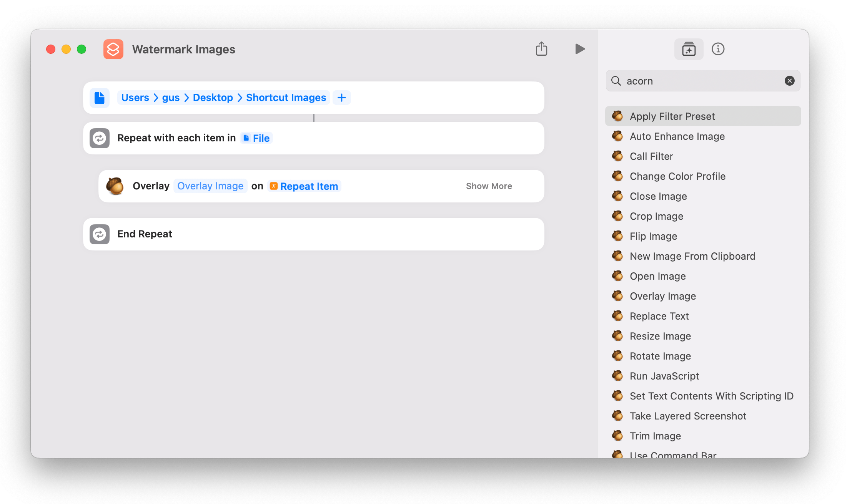Click the acorn icon on Overlay action
Viewport: 852px width, 504px height.
point(115,186)
